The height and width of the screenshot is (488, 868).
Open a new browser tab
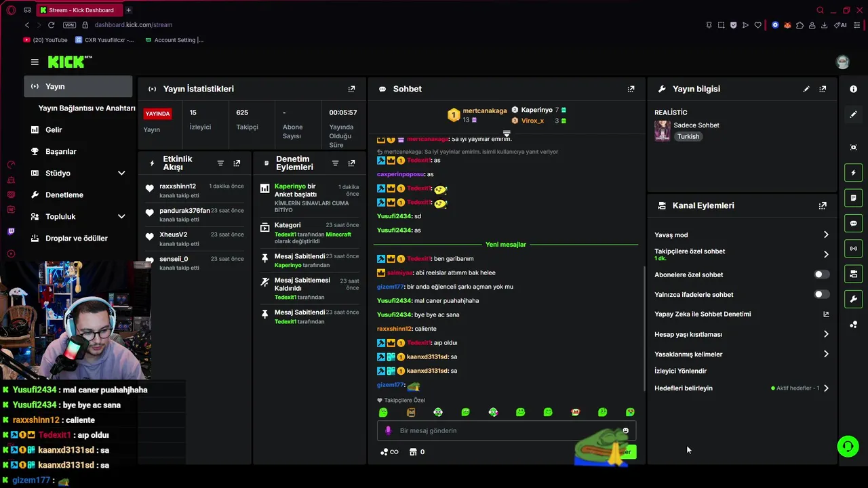pos(128,10)
